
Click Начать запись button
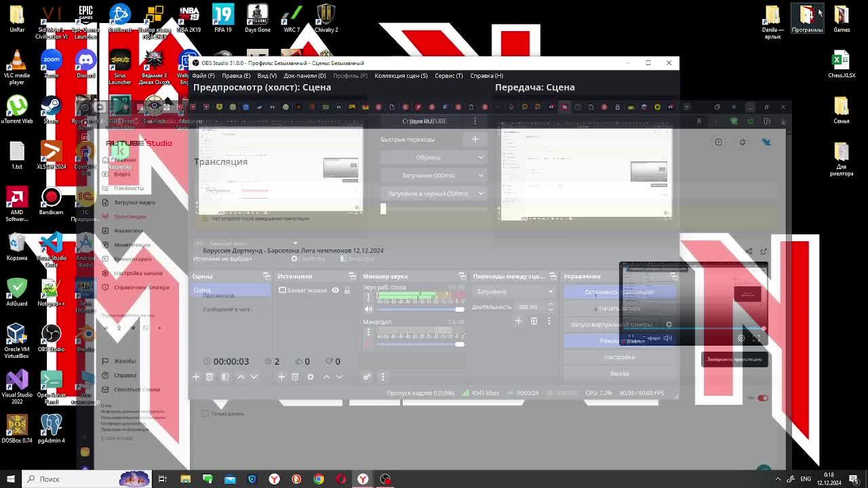coord(619,308)
